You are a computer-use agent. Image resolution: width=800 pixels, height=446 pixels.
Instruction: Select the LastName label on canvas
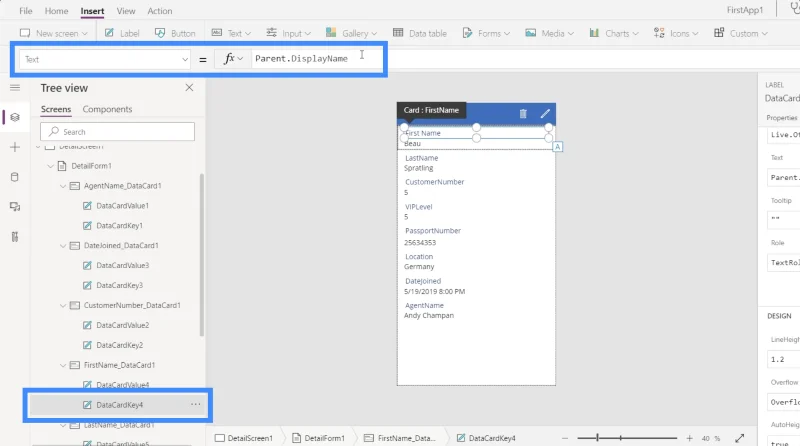421,158
